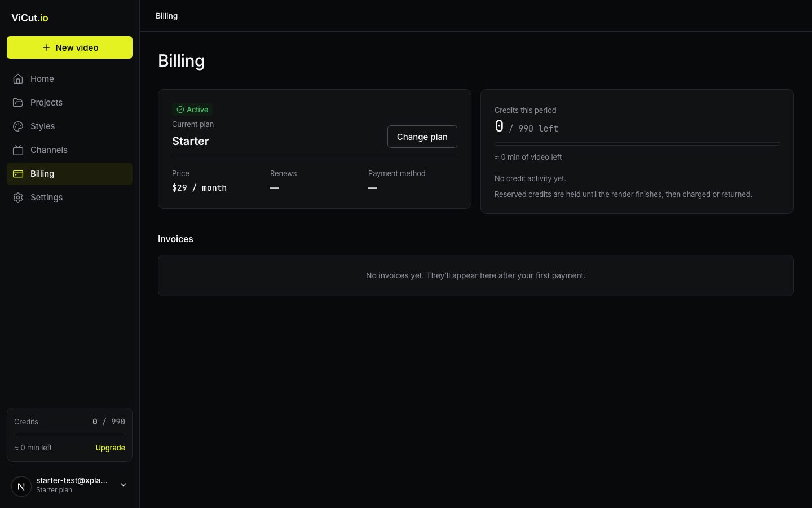Click the Home house icon
This screenshot has width=812, height=508.
click(x=18, y=79)
